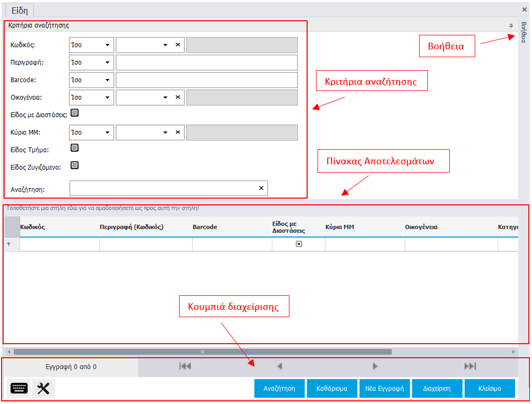Screen dimensions: 532x404
Task: Jump to last record arrow
Action: tap(470, 367)
